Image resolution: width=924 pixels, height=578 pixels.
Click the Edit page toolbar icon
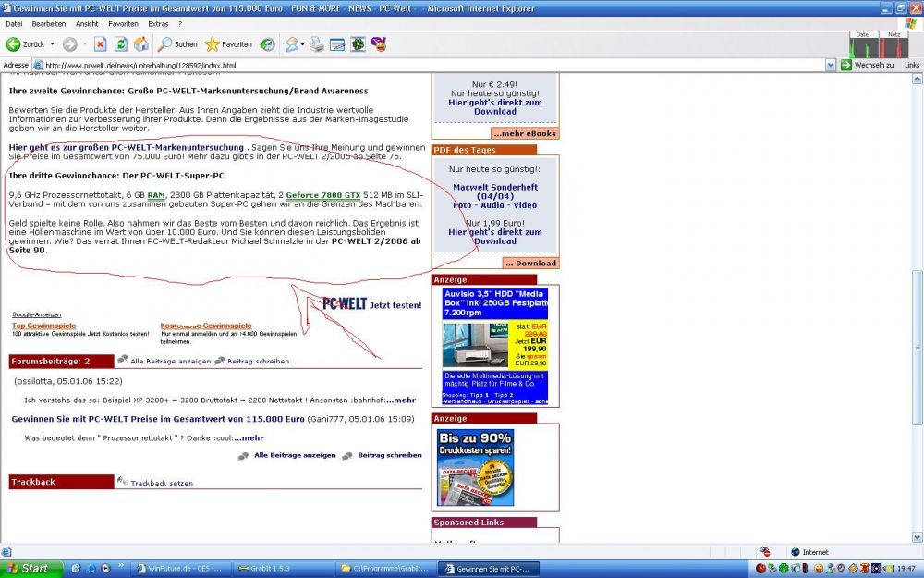pyautogui.click(x=337, y=44)
